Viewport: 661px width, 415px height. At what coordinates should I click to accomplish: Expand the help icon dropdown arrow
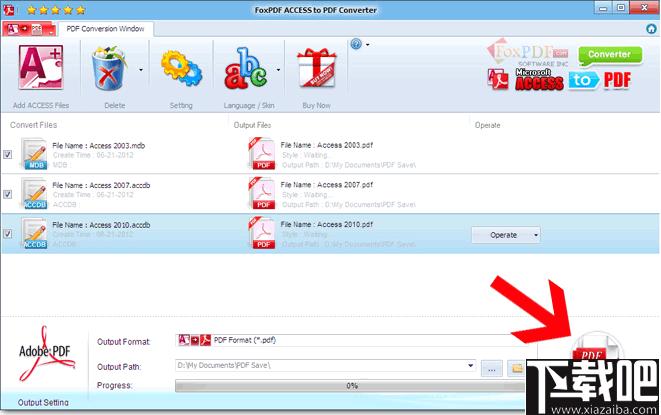coord(368,44)
